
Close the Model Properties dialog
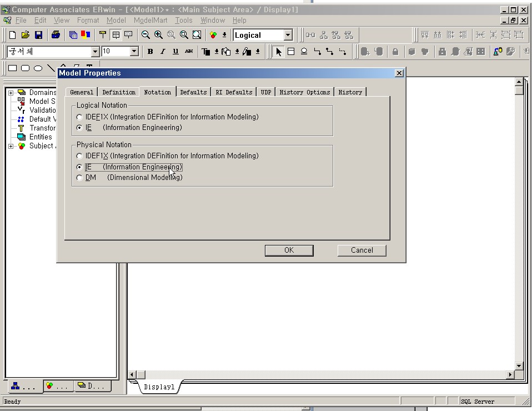tap(399, 73)
